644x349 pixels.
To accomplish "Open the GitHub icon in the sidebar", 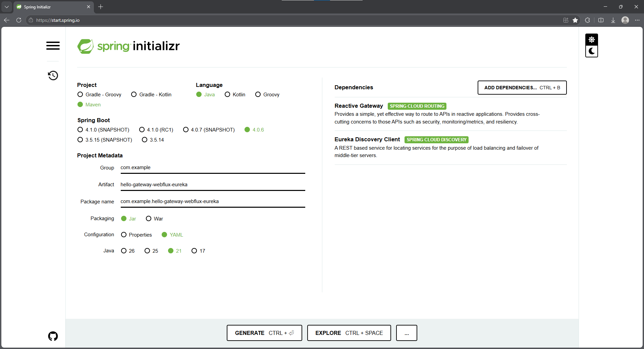I will point(53,336).
